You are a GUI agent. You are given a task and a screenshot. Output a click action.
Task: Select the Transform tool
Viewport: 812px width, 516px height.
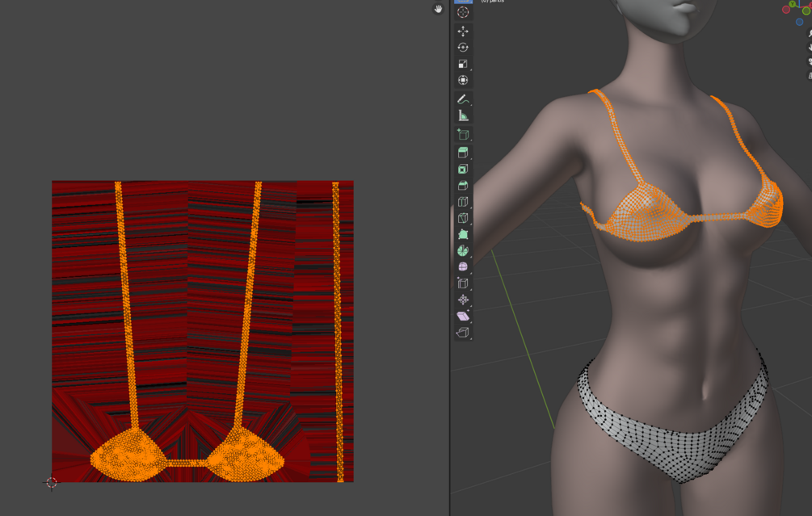click(463, 80)
